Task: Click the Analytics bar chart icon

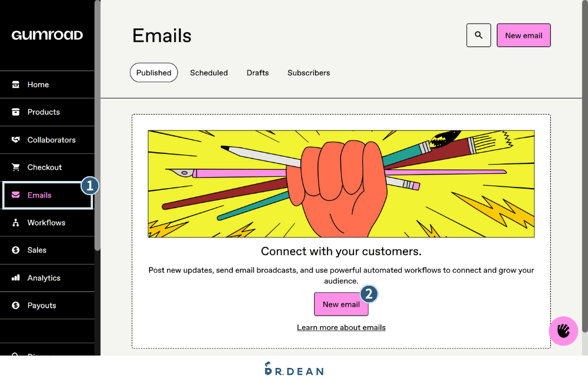Action: click(16, 278)
